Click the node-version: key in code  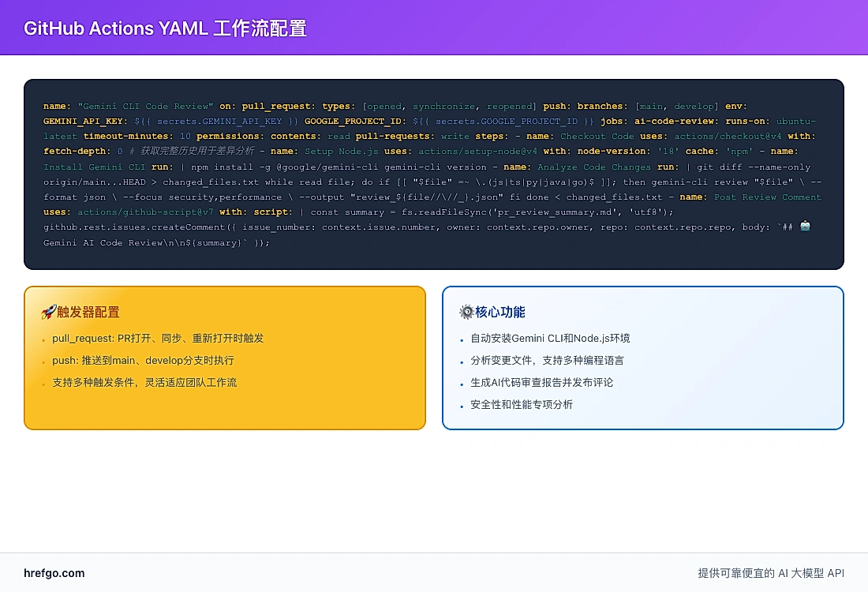click(x=614, y=152)
